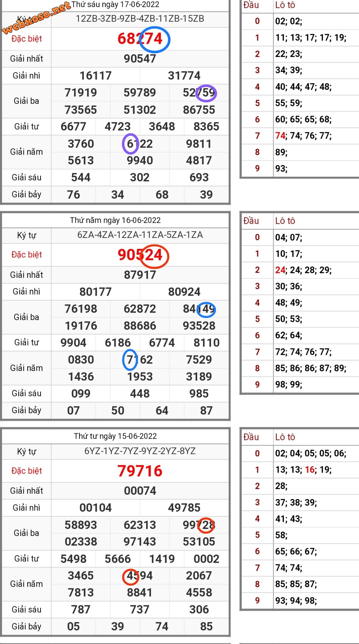359x644 pixels.
Task: Select fifth prize number 1436
Action: (81, 377)
